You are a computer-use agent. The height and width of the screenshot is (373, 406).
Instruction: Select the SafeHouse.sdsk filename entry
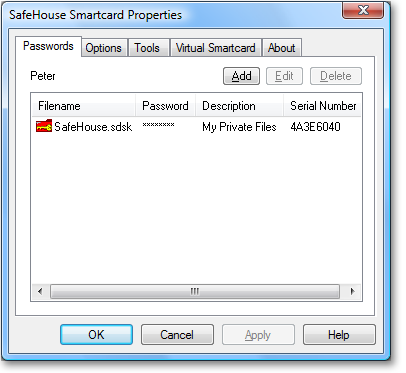click(x=93, y=127)
